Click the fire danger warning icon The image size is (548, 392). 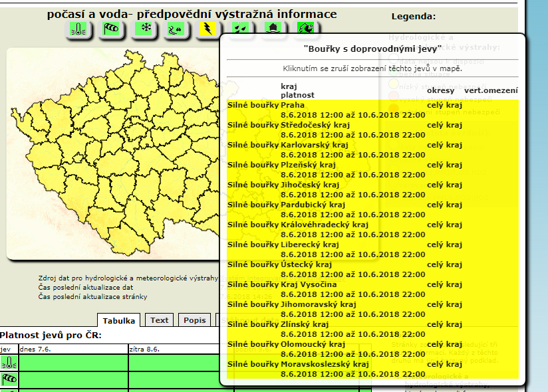point(306,29)
